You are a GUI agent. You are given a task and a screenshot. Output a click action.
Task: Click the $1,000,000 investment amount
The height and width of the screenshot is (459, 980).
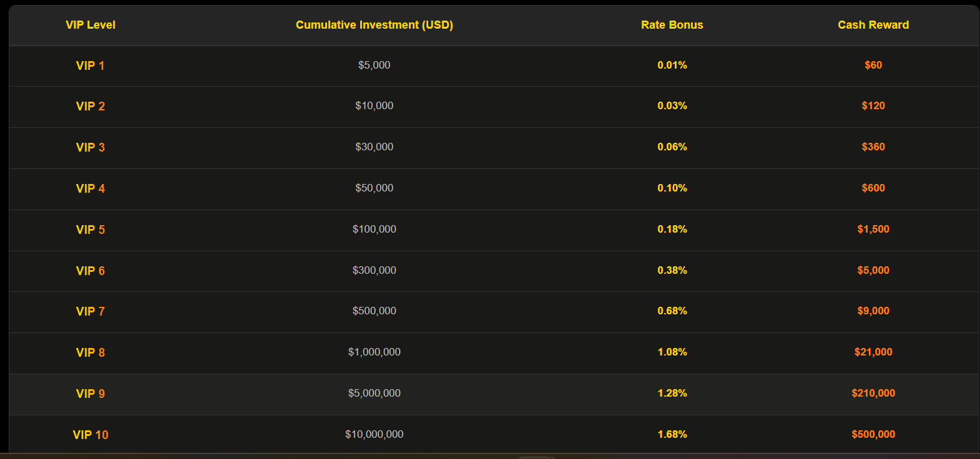click(x=374, y=352)
